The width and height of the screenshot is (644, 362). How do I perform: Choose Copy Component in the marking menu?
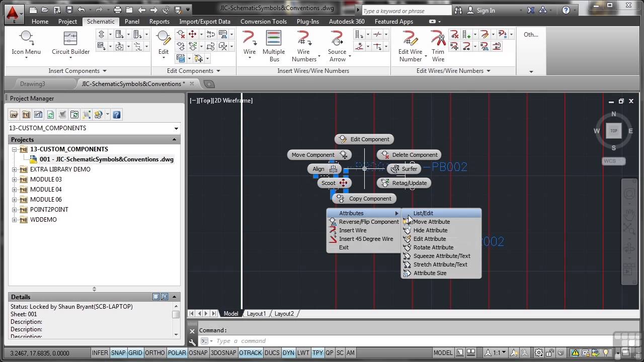pos(364,199)
